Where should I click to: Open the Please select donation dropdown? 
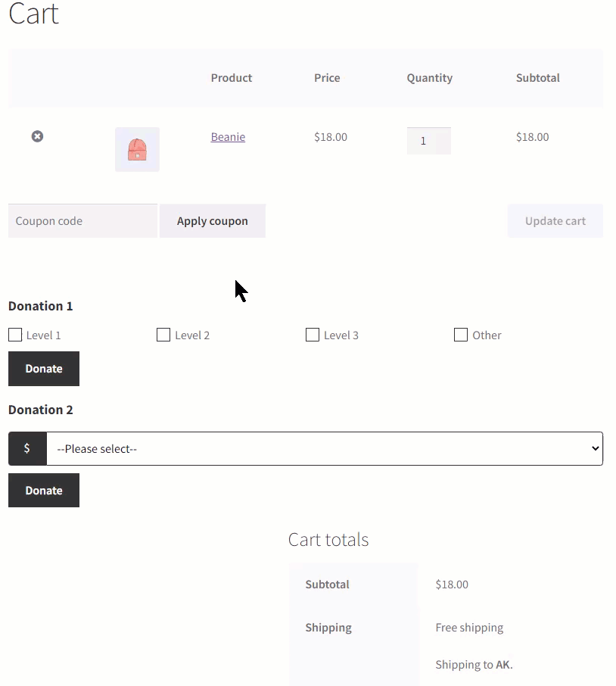coord(325,449)
